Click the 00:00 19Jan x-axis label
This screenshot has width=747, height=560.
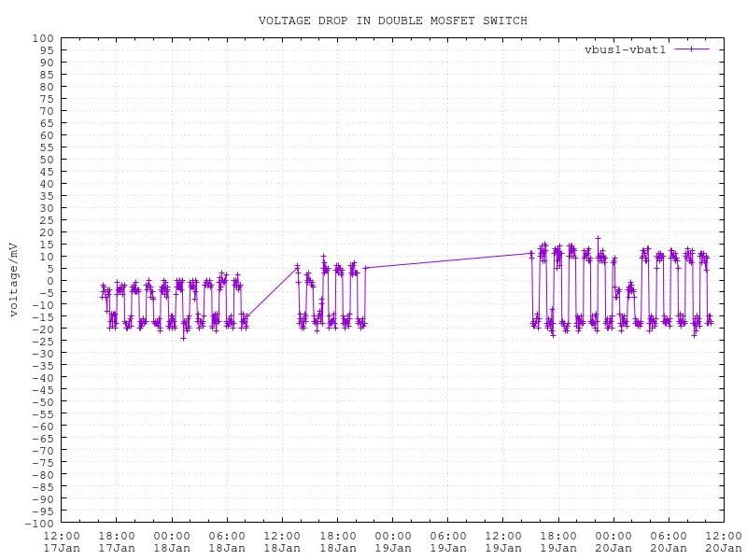(392, 541)
